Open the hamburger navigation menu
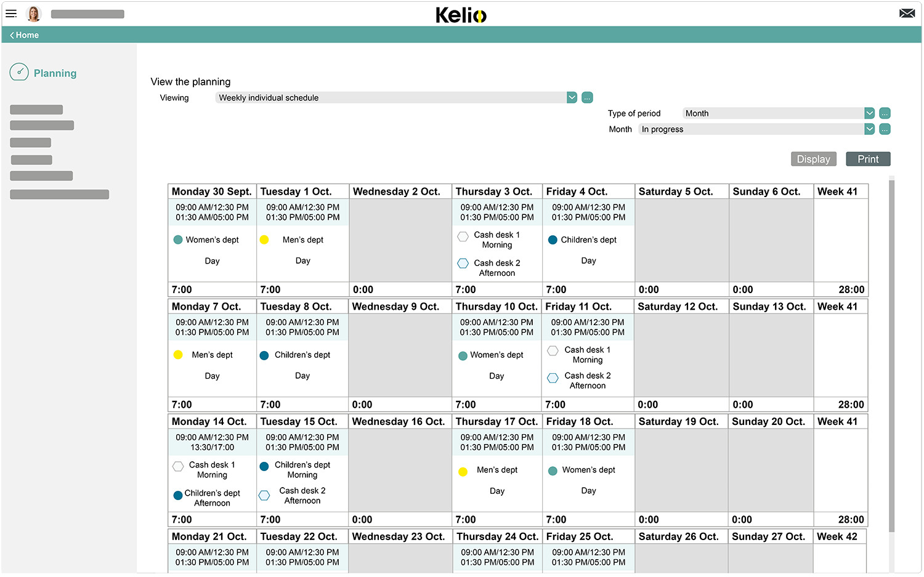 pyautogui.click(x=11, y=14)
